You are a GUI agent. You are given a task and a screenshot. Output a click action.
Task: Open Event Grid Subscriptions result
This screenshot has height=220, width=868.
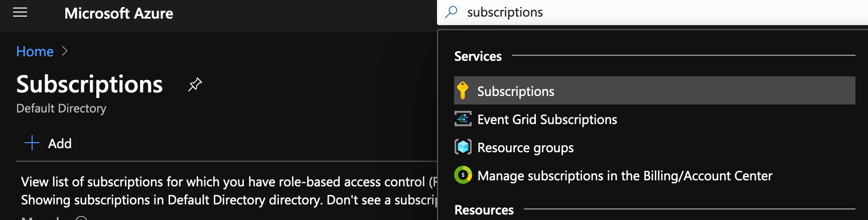click(547, 120)
